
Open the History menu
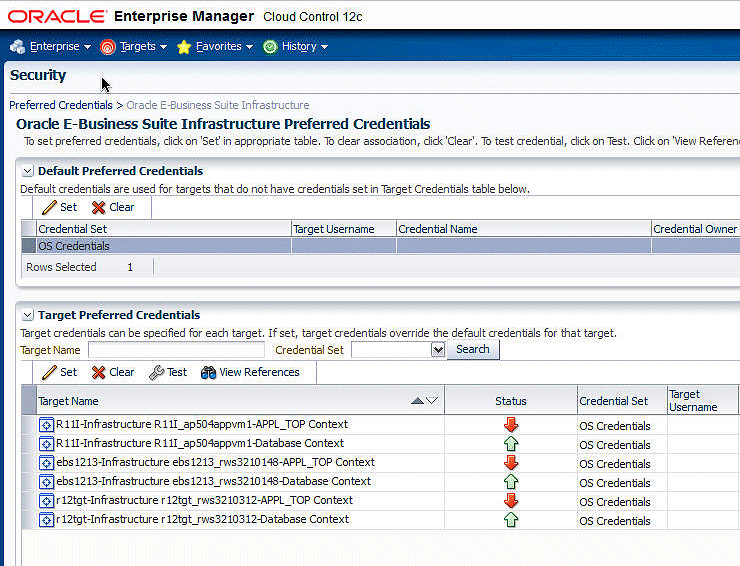(x=304, y=46)
